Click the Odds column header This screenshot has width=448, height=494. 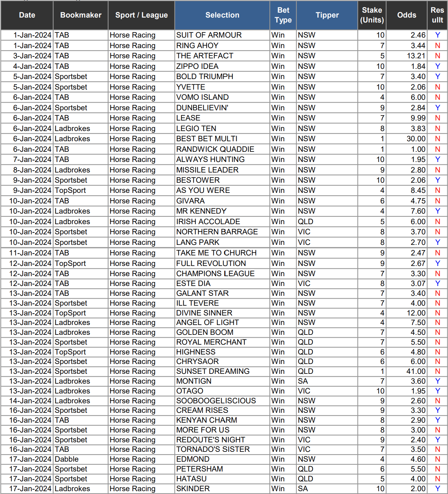[407, 15]
